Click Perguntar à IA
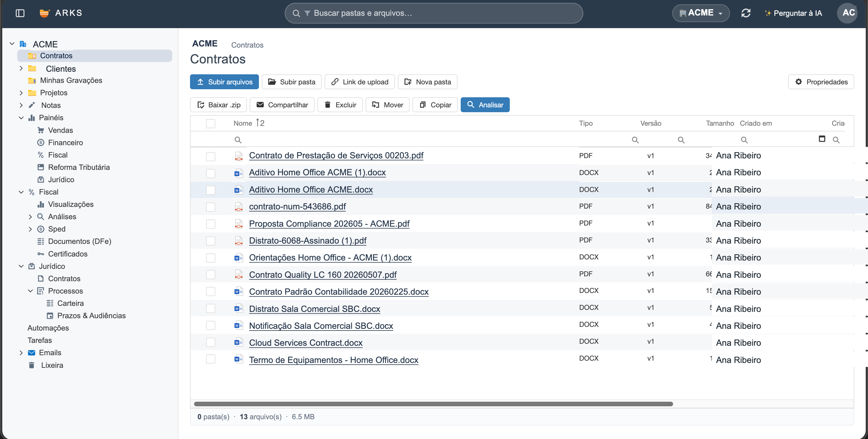Screen dimensions: 868x439 (x=793, y=13)
